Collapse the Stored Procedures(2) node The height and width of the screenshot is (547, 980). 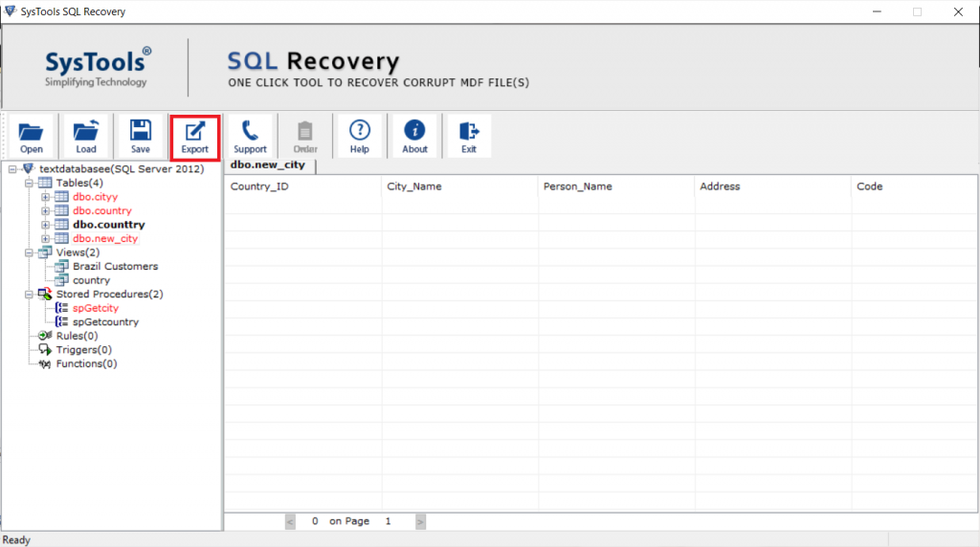coord(29,295)
